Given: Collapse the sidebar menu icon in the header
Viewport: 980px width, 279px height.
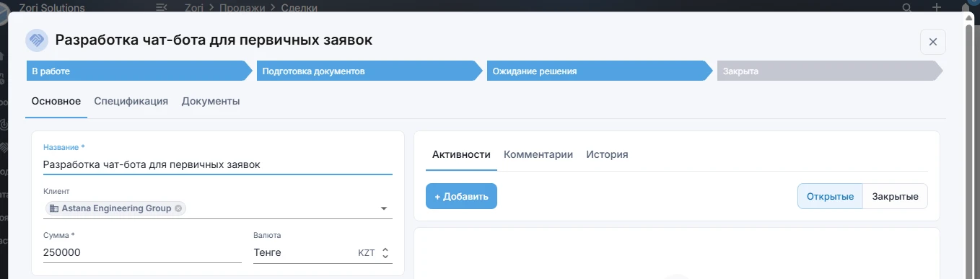Looking at the screenshot, I should (161, 7).
